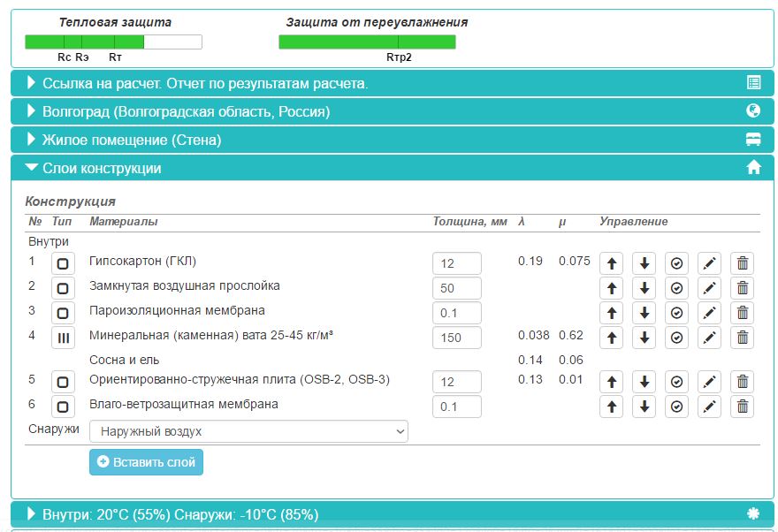Delete the Пароизоляционная мембрана layer
The width and height of the screenshot is (778, 532).
point(743,313)
